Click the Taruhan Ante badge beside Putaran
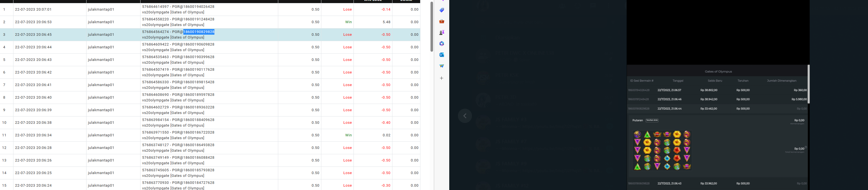868x190 pixels. (652, 120)
